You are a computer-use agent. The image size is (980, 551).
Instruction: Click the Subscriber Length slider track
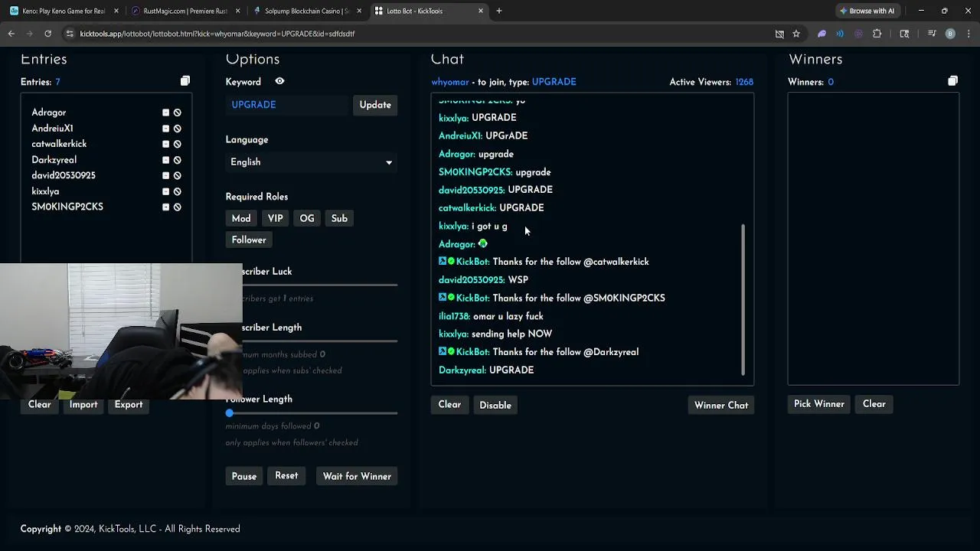tap(320, 341)
